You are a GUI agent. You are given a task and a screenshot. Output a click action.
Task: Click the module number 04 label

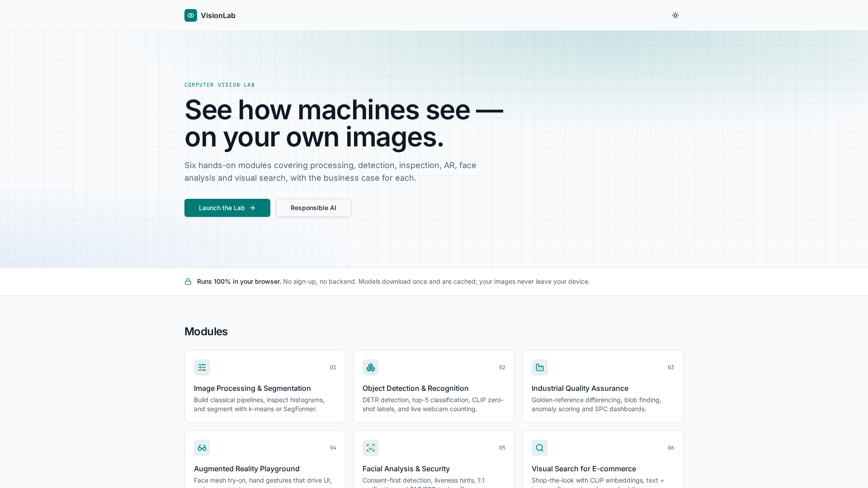[333, 448]
